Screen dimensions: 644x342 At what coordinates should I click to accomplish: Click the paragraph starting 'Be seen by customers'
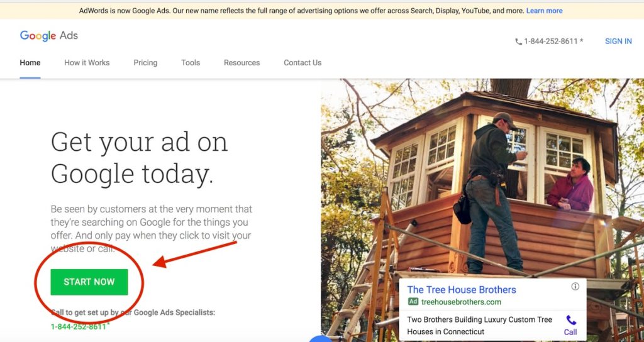152,229
